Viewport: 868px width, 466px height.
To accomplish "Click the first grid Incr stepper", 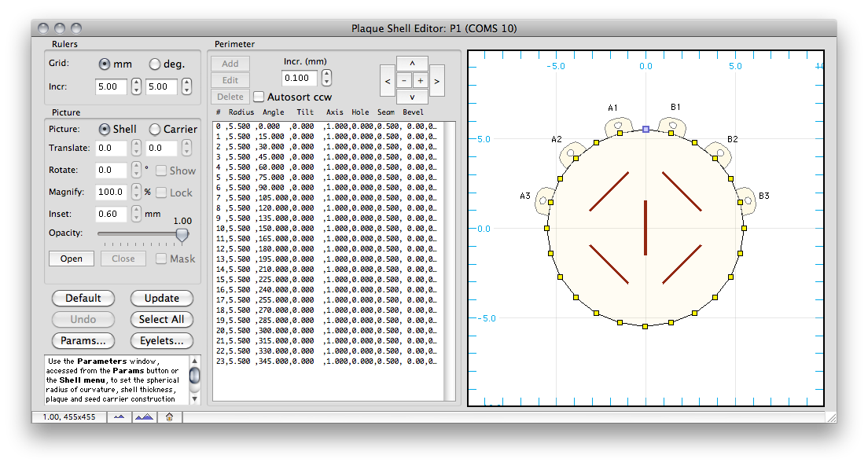I will (x=136, y=86).
